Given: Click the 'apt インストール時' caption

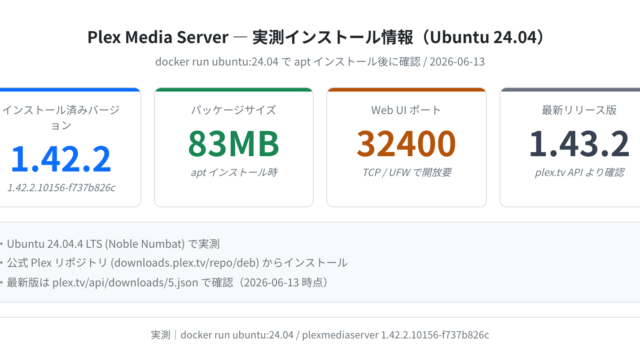Looking at the screenshot, I should coord(233,172).
